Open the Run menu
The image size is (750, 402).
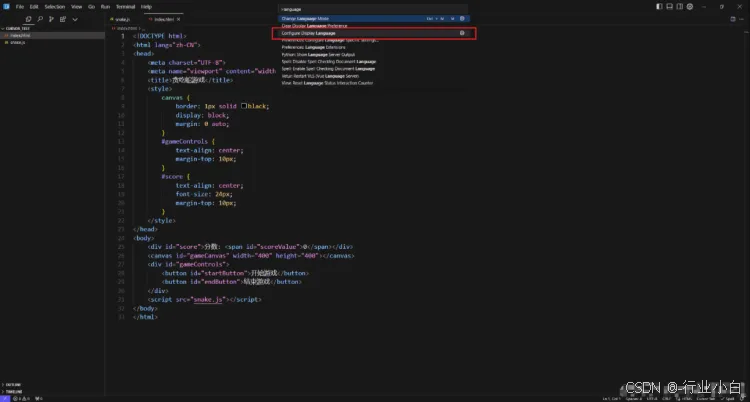coord(105,7)
